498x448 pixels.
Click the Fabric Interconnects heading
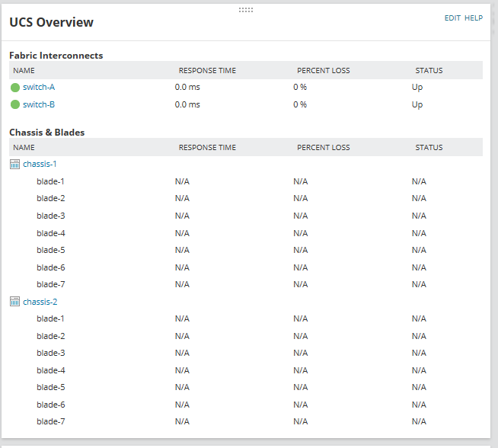pyautogui.click(x=56, y=56)
